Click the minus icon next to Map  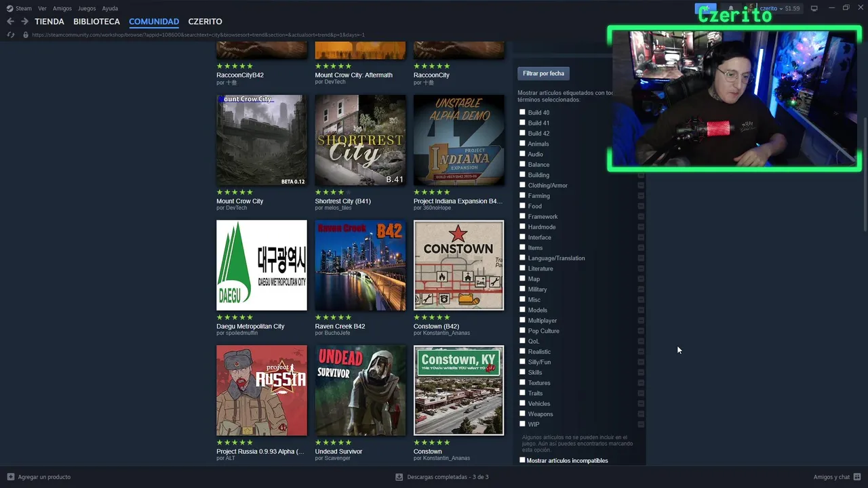click(641, 279)
